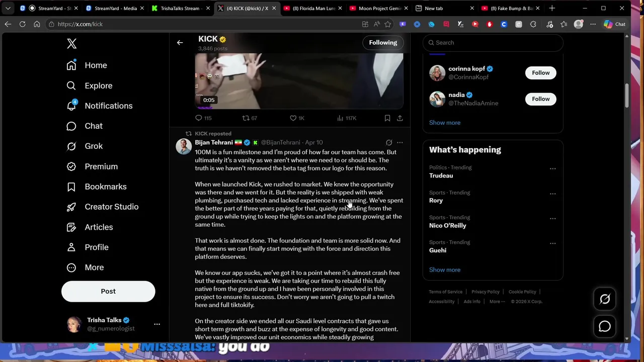Click the page vertical scrollbar
Image resolution: width=644 pixels, height=362 pixels.
pos(627,96)
